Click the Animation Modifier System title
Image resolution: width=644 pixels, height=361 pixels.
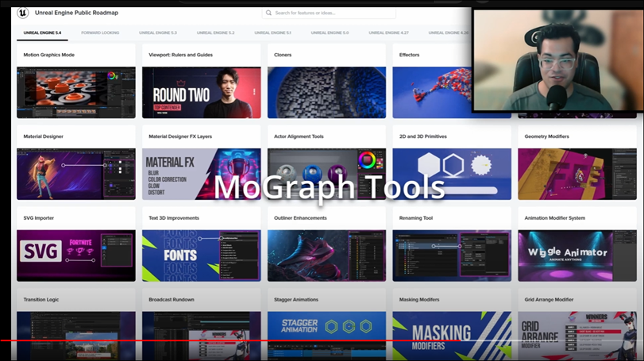tap(555, 218)
